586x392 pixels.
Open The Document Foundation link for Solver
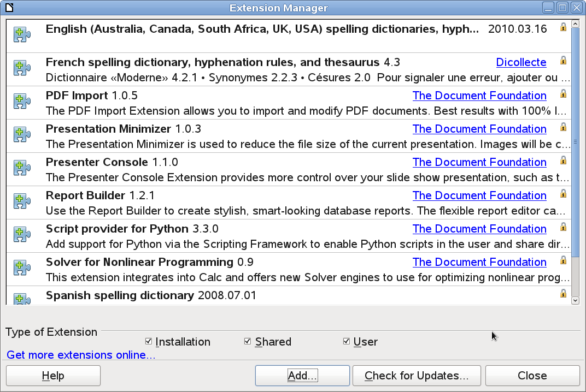tap(479, 262)
